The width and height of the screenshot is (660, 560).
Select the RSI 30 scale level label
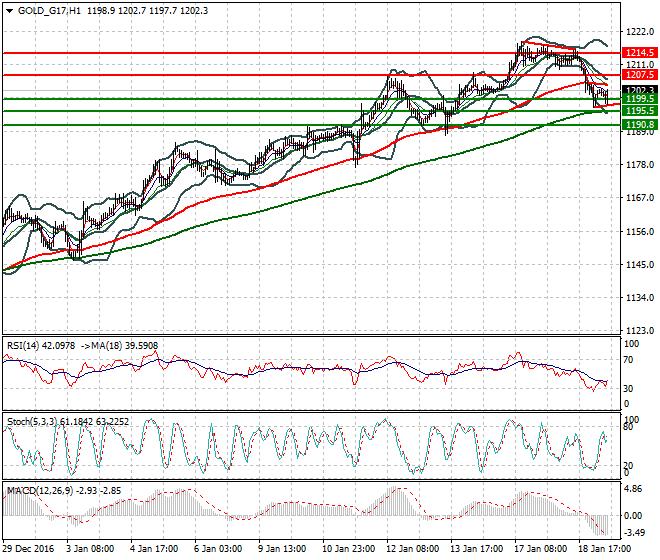[628, 389]
